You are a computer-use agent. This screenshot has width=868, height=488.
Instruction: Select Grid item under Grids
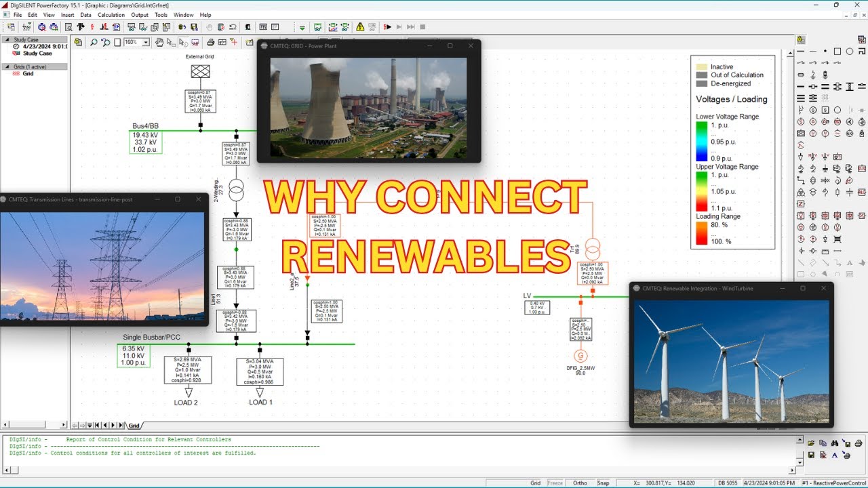pos(28,73)
